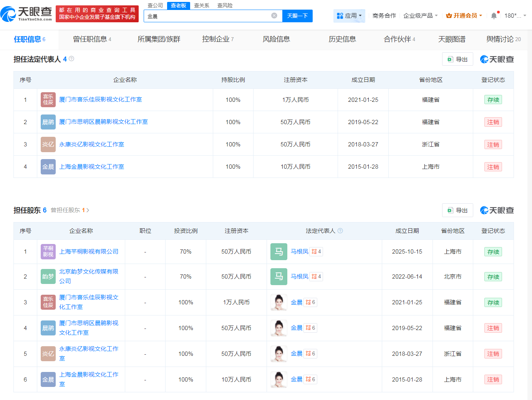The height and width of the screenshot is (400, 532).
Task: Open 上海芊桐影视有限公司 company link
Action: (x=89, y=252)
